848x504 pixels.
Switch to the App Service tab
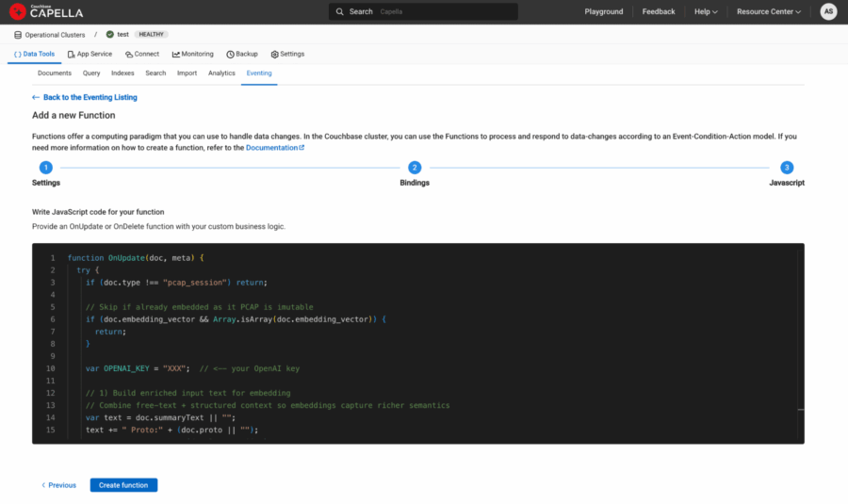pyautogui.click(x=90, y=54)
